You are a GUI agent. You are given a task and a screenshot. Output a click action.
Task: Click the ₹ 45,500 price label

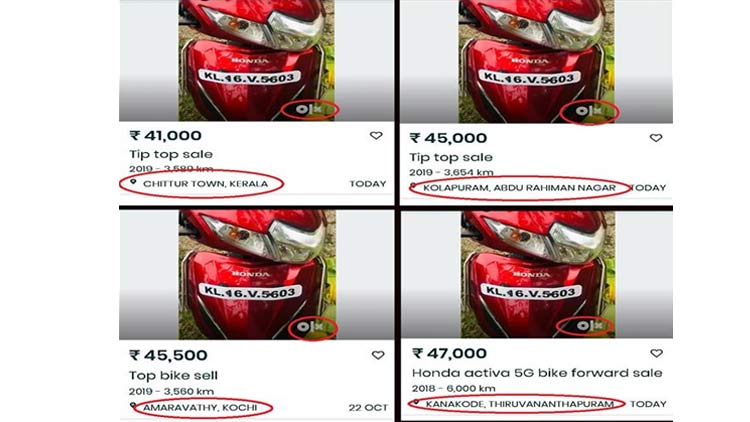point(168,355)
